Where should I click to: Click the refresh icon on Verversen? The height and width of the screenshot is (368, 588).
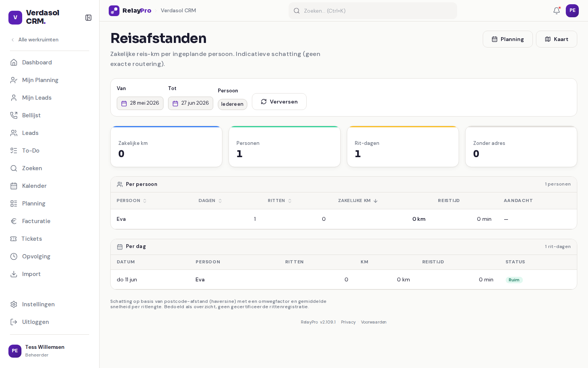tap(264, 102)
